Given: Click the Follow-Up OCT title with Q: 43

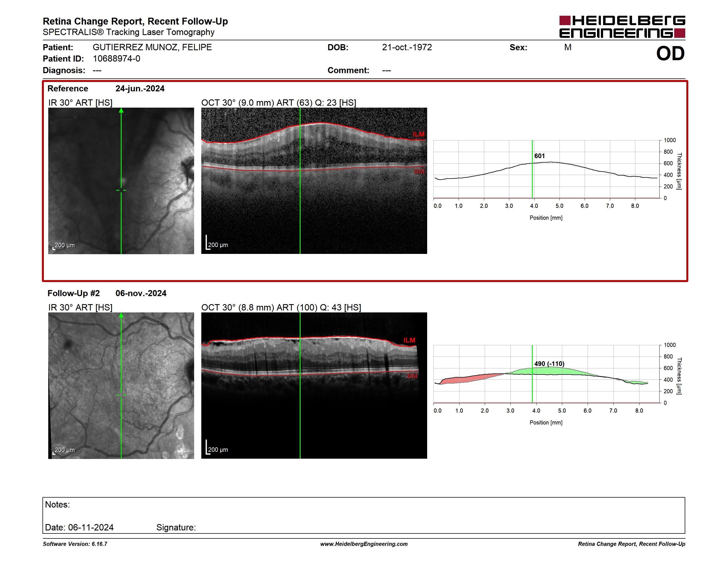Looking at the screenshot, I should pos(281,307).
